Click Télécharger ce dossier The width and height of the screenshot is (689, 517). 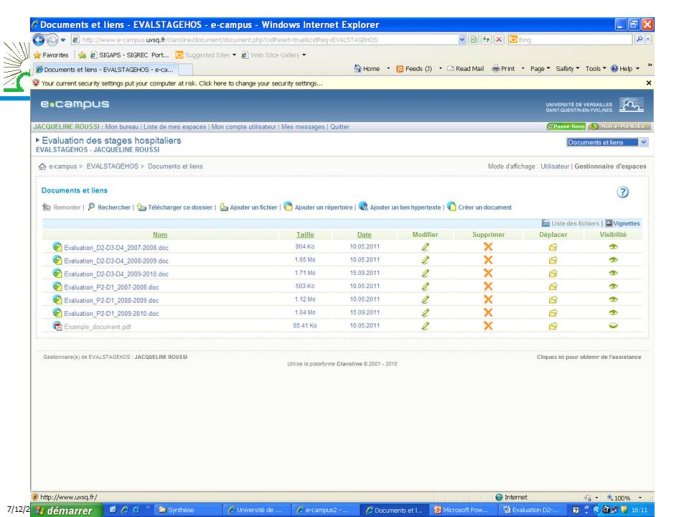coord(175,207)
